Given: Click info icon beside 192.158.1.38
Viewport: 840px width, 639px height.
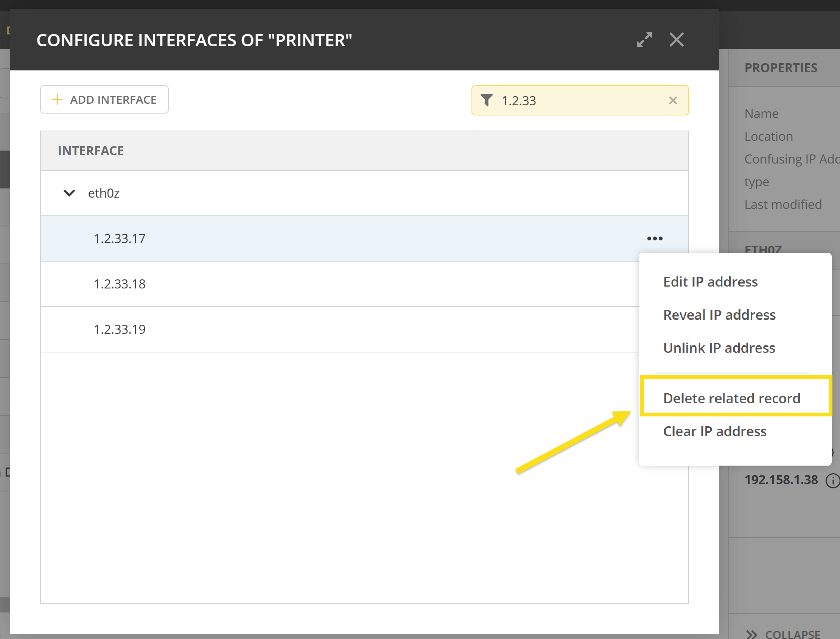Looking at the screenshot, I should point(832,481).
